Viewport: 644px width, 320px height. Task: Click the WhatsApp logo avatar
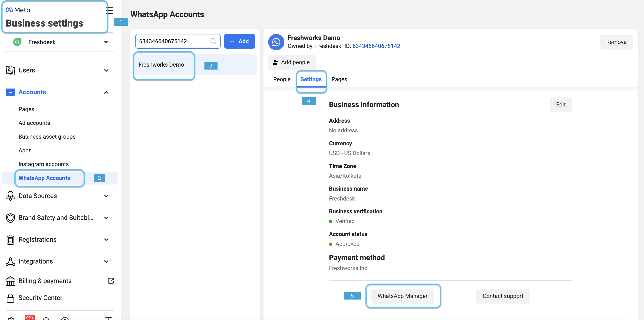276,42
